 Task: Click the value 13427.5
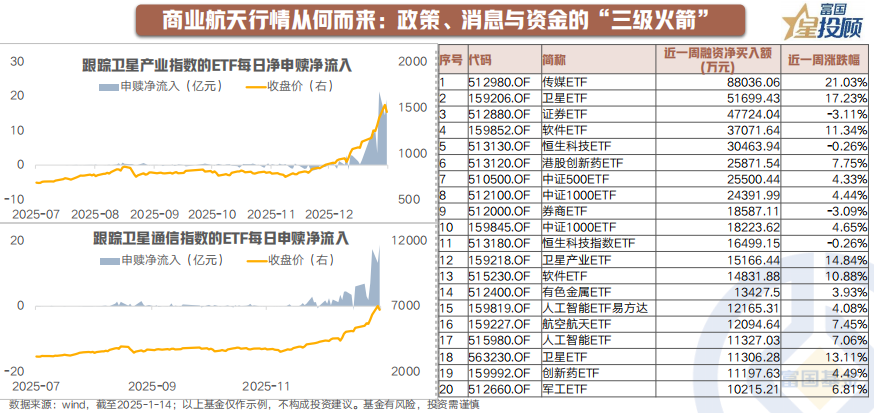pos(759,291)
